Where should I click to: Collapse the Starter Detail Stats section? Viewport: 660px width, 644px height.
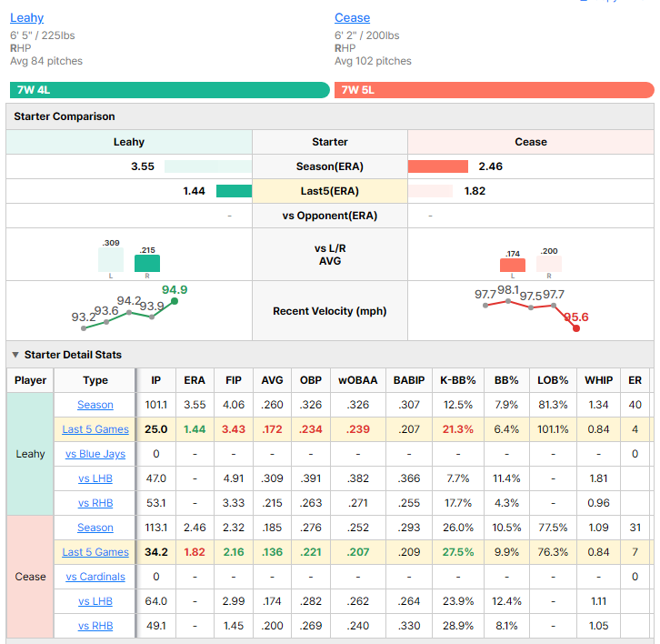(x=15, y=355)
